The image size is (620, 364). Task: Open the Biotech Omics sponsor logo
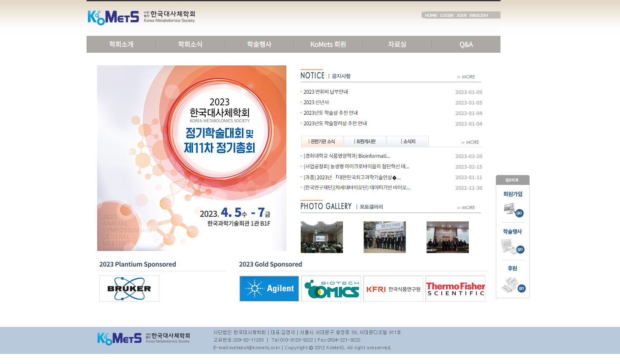pos(331,289)
